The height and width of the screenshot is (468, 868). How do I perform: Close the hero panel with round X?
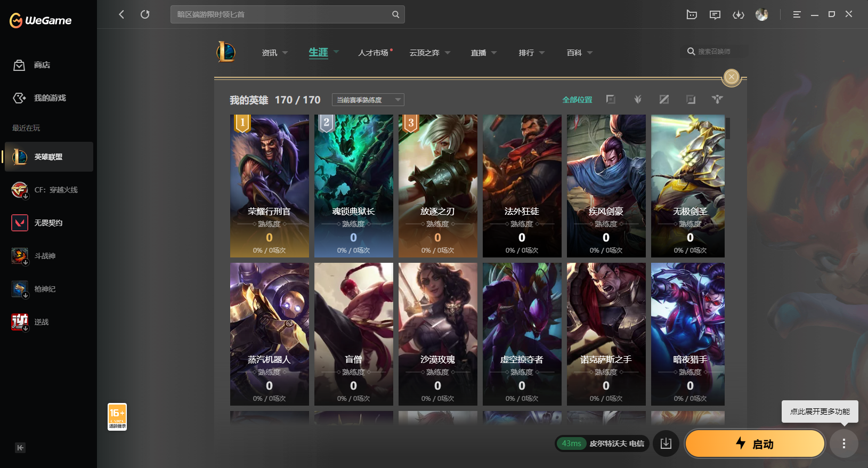point(732,77)
